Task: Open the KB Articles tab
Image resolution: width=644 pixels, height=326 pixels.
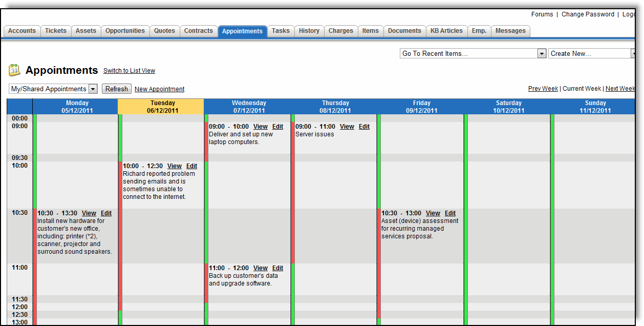Action: tap(446, 31)
